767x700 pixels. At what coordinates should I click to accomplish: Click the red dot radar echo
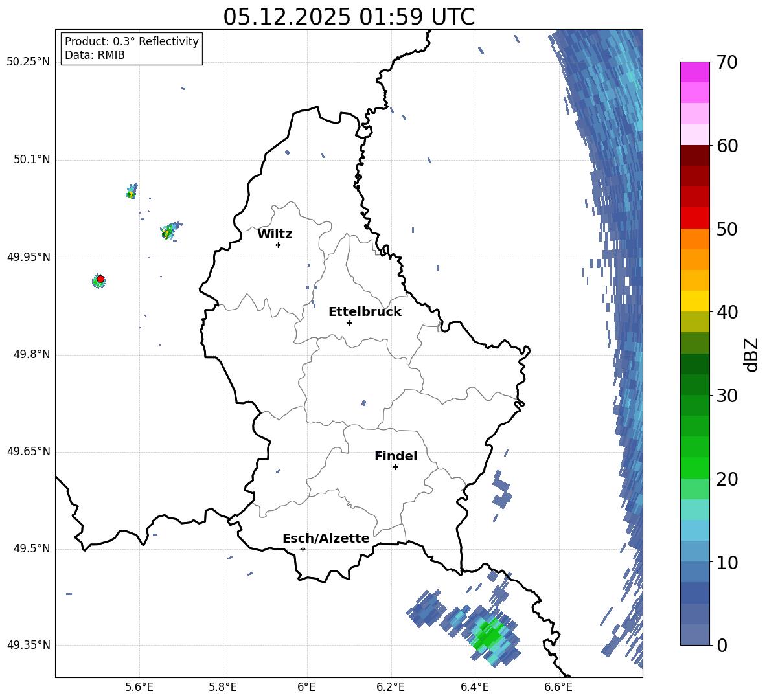[x=100, y=278]
